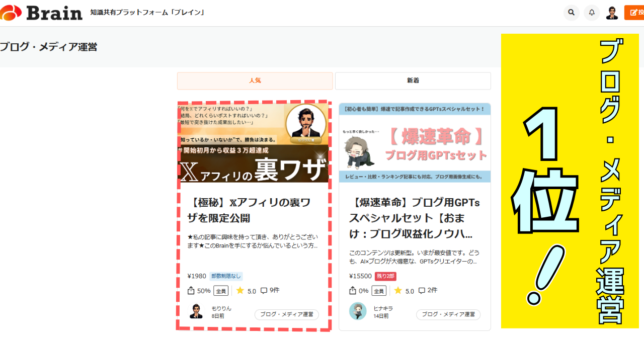Open the 爆速革命 ブログ用GPTsセット thumbnail
Image resolution: width=644 pixels, height=337 pixels.
tap(415, 142)
